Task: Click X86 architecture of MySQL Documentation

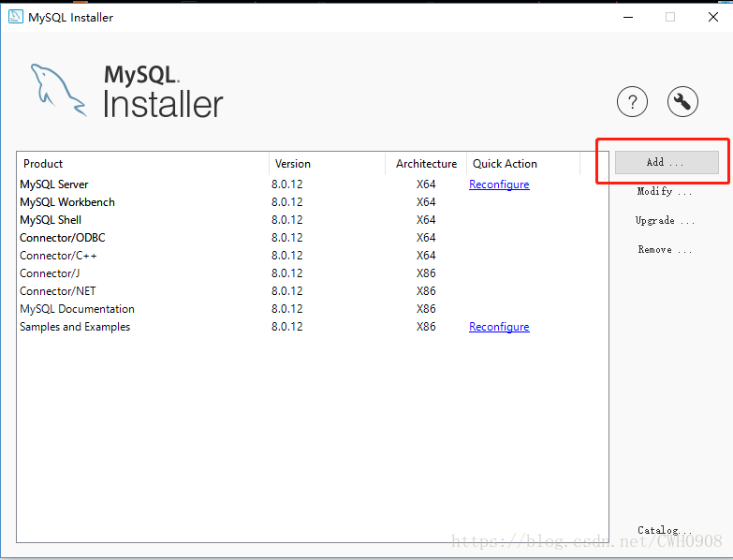Action: (426, 308)
